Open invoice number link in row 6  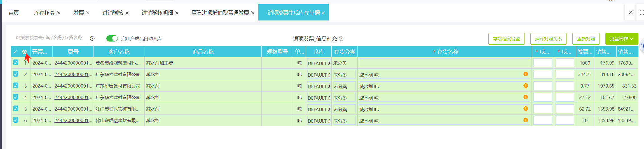point(73,120)
